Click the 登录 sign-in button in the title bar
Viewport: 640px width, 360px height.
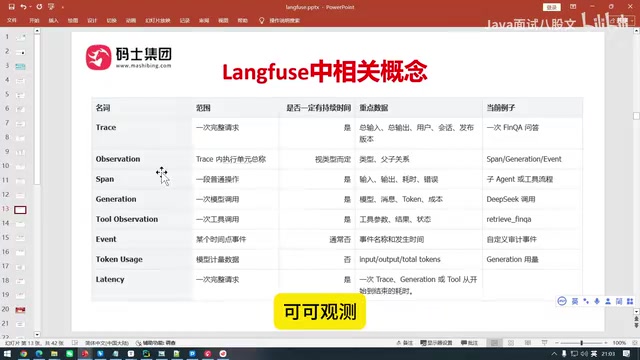[551, 7]
